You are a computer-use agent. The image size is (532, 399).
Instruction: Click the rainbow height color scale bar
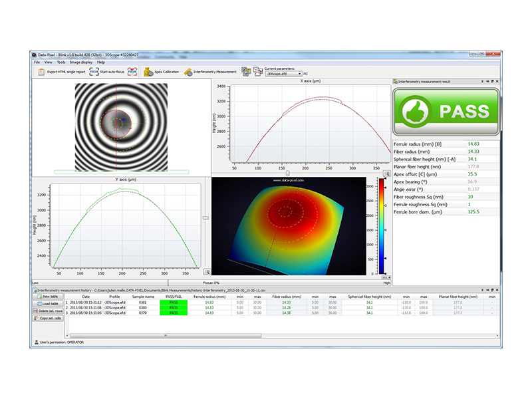tap(382, 226)
